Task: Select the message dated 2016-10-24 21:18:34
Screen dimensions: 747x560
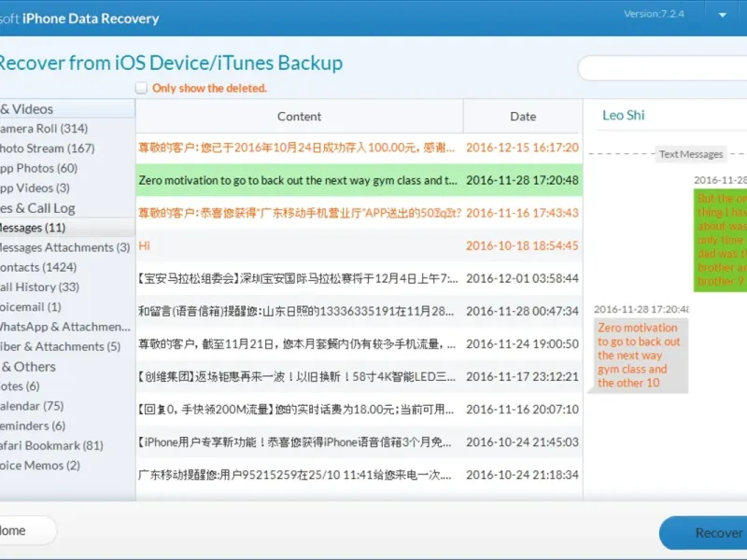Action: pyautogui.click(x=359, y=475)
